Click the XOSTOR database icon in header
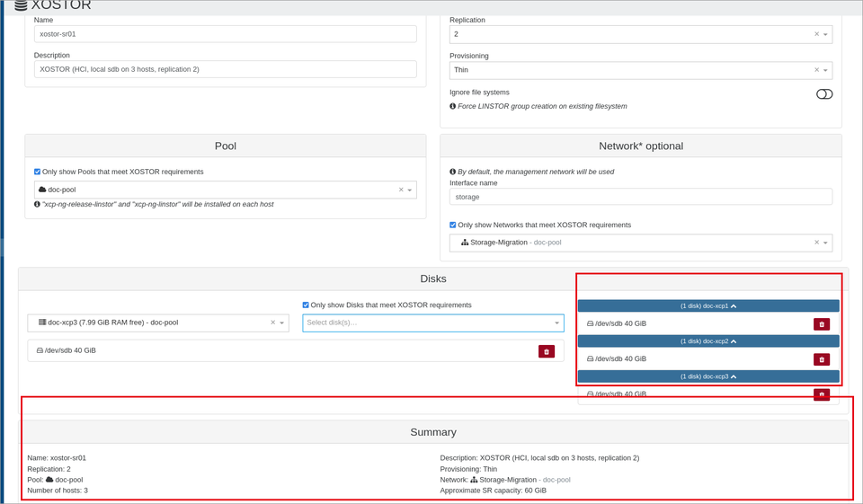863x504 pixels. [x=21, y=5]
